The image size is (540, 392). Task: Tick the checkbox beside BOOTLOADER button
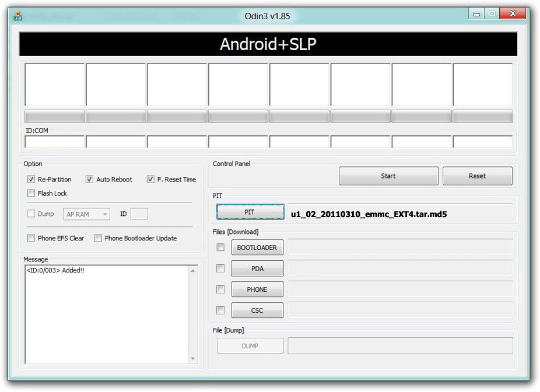(220, 247)
